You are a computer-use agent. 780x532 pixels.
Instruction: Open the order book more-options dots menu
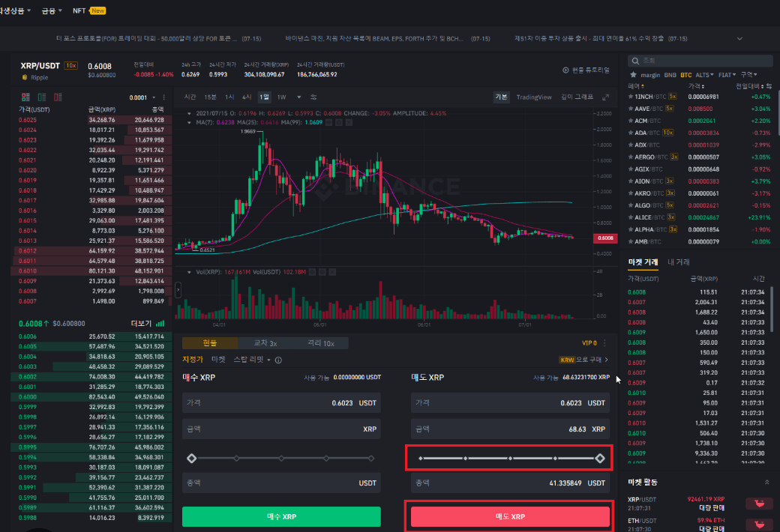163,97
